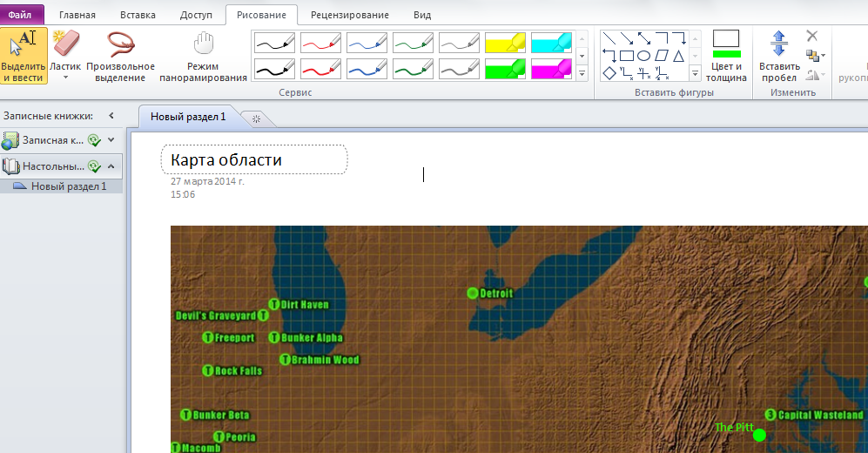Switch to the Доступ tab
The width and height of the screenshot is (868, 453).
pyautogui.click(x=196, y=15)
